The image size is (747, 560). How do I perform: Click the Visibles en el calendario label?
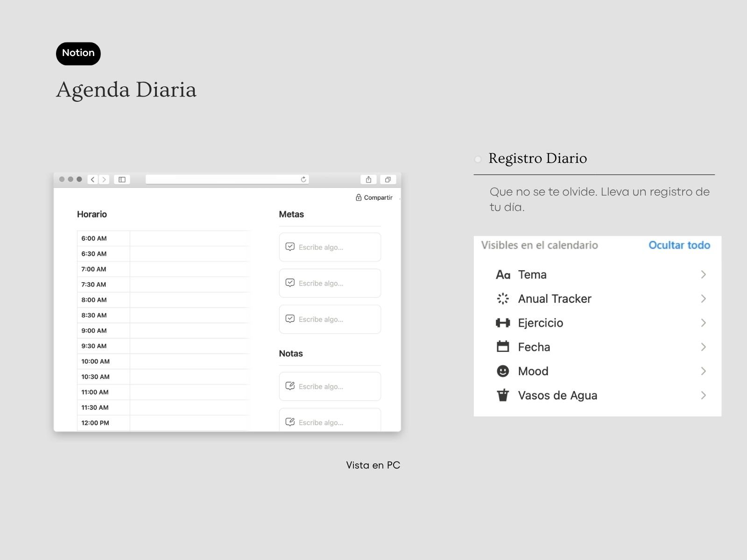click(540, 245)
